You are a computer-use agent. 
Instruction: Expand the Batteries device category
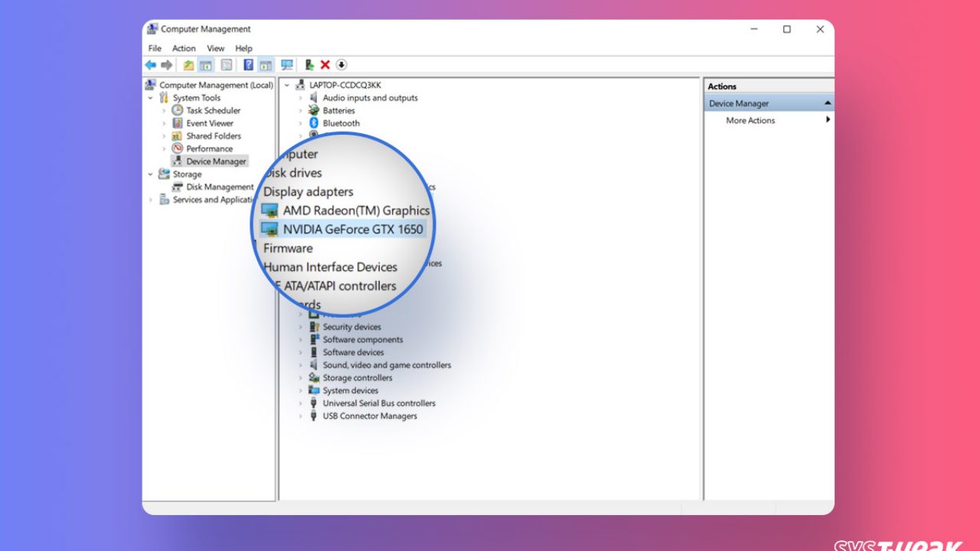pyautogui.click(x=301, y=111)
